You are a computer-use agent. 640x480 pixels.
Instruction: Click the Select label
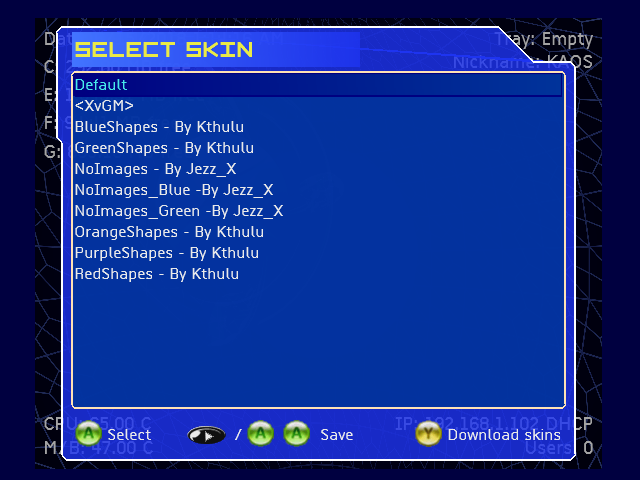click(x=129, y=435)
